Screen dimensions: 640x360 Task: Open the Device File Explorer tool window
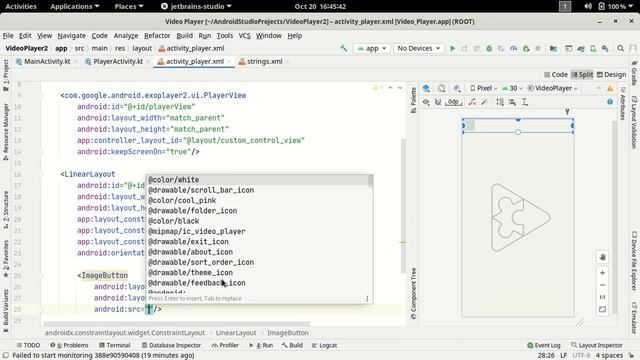tap(634, 261)
